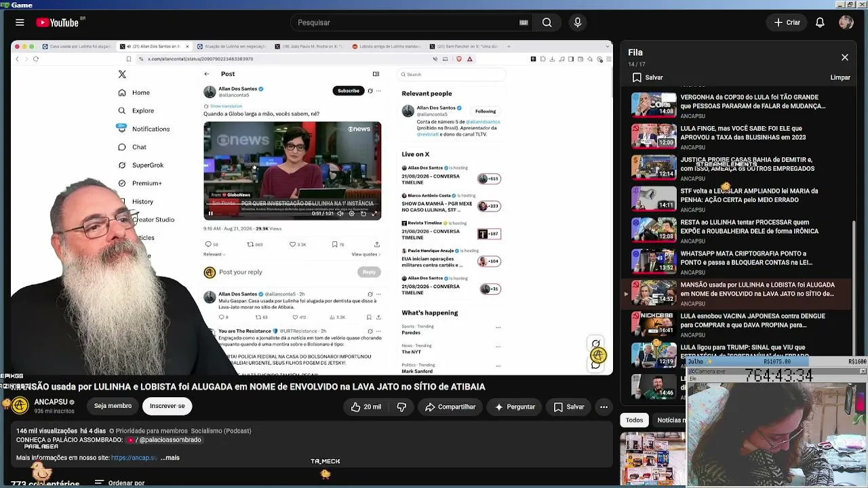Image resolution: width=868 pixels, height=488 pixels.
Task: Mute the GloboNews clip audio
Action: click(340, 213)
